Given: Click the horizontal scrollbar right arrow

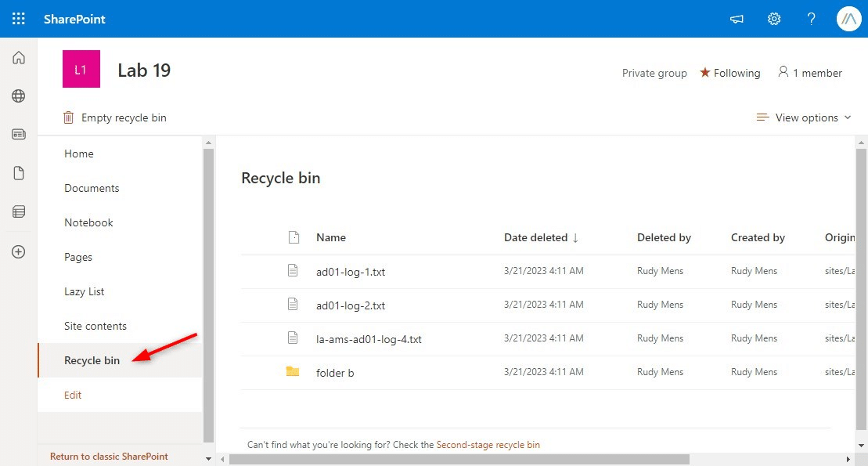Looking at the screenshot, I should click(848, 460).
